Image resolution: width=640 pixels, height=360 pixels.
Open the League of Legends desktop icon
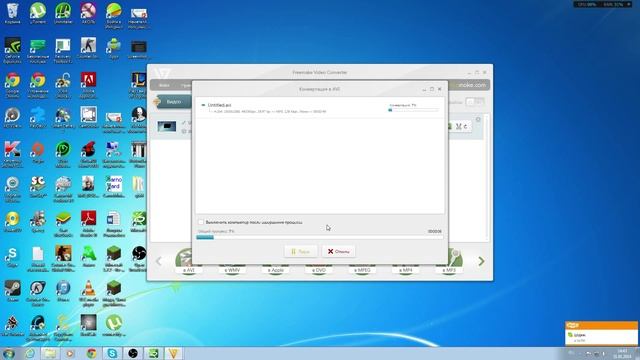[138, 85]
